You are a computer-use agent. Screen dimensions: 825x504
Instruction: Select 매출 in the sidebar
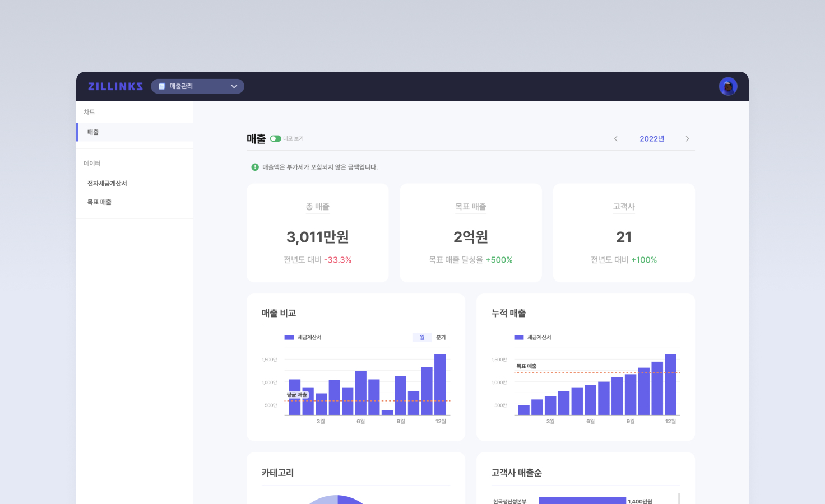pos(135,132)
